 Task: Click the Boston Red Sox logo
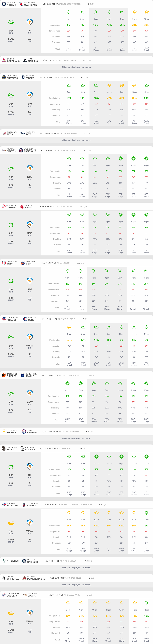[22, 207]
